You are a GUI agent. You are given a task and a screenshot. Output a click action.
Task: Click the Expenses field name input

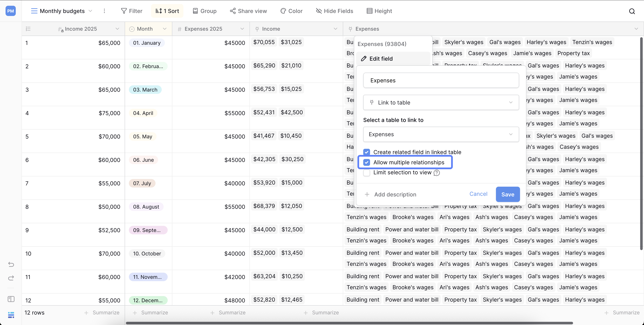point(441,80)
